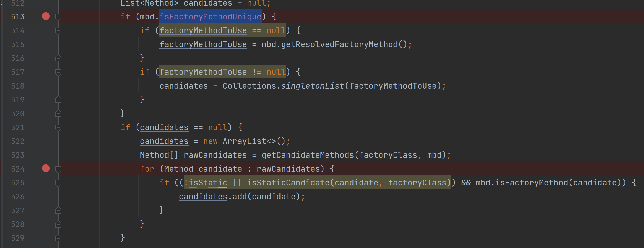Click the highlighted isFactoryMethodUnique text

coord(210,17)
